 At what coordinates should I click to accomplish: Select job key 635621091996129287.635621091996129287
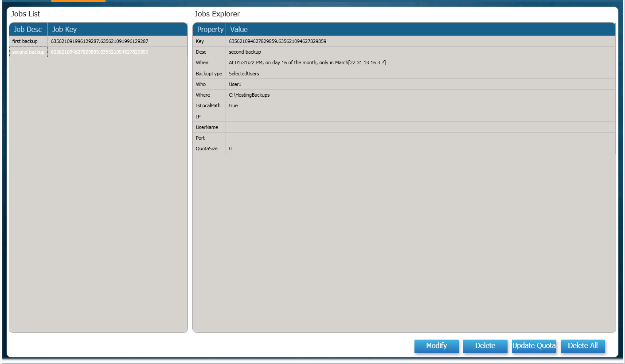coord(117,41)
